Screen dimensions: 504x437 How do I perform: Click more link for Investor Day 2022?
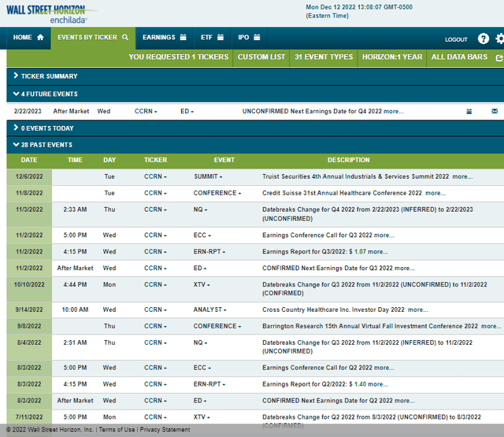point(418,309)
